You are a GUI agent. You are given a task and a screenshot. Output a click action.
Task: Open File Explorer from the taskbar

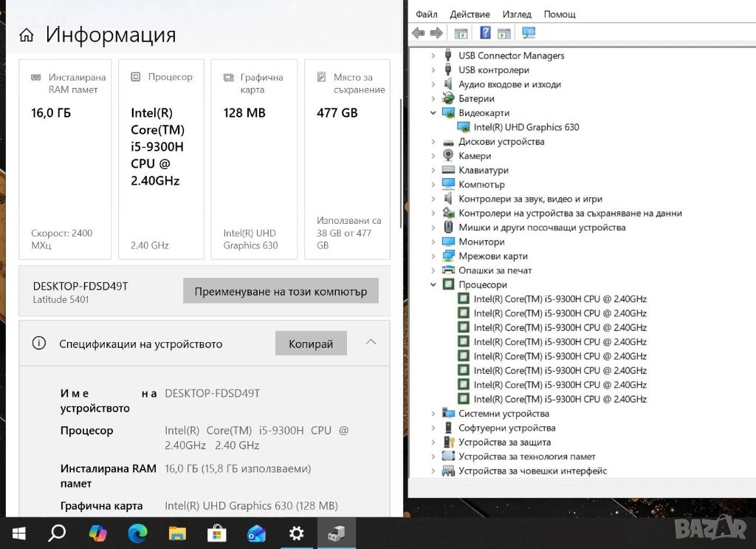coord(177,533)
